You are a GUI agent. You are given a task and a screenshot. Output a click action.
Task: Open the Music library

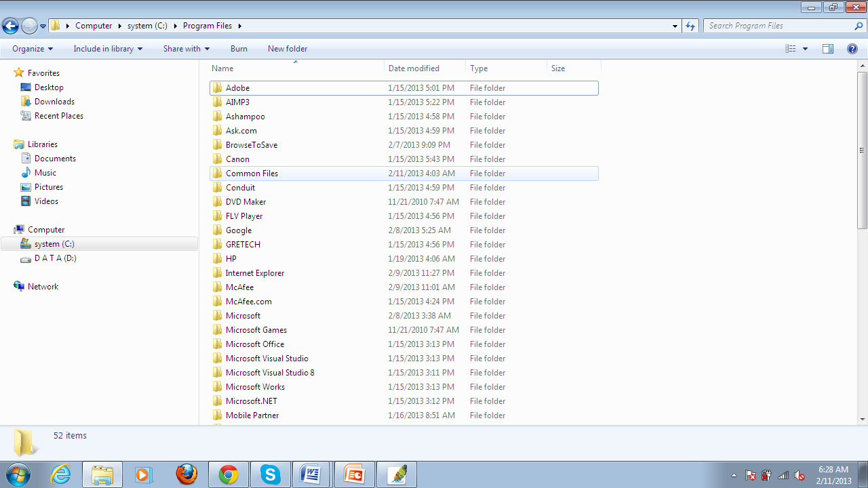point(45,173)
